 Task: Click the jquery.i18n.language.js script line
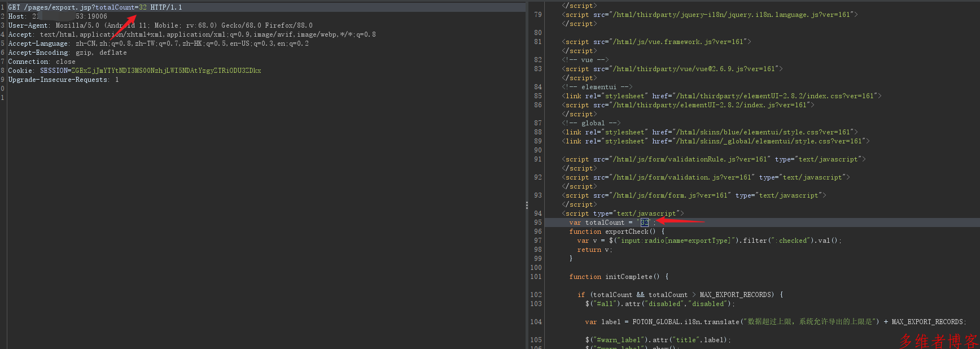click(710, 15)
